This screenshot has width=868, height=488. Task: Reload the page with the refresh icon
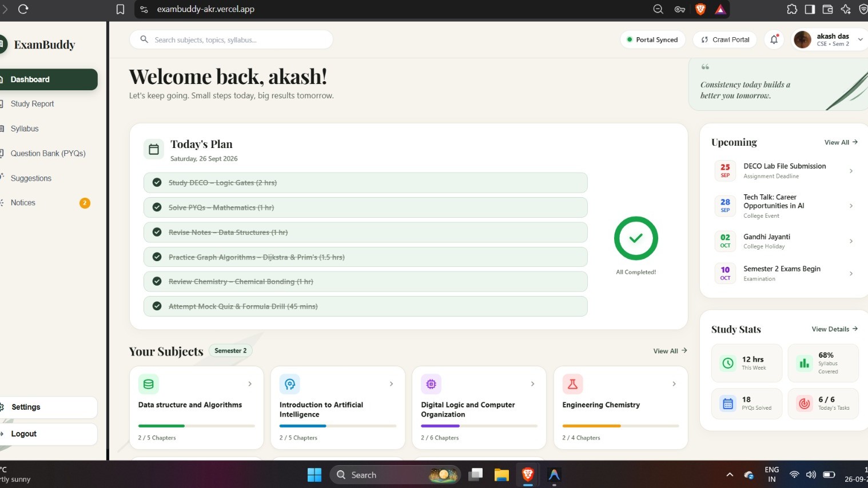[23, 9]
